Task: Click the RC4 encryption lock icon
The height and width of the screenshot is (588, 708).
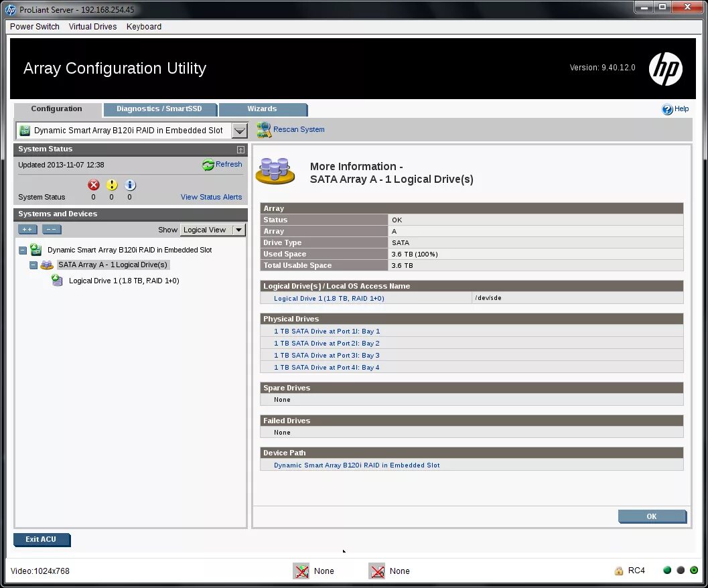Action: point(619,571)
